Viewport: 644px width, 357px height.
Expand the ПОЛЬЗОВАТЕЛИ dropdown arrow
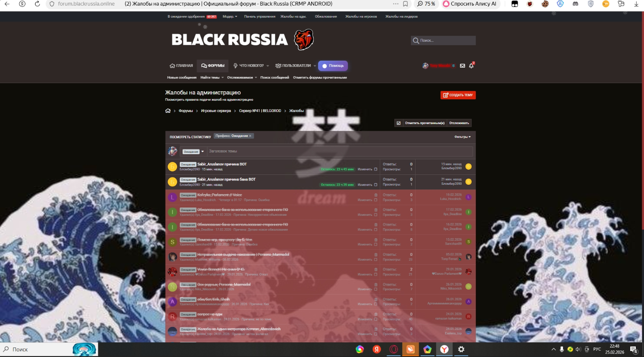coord(315,66)
